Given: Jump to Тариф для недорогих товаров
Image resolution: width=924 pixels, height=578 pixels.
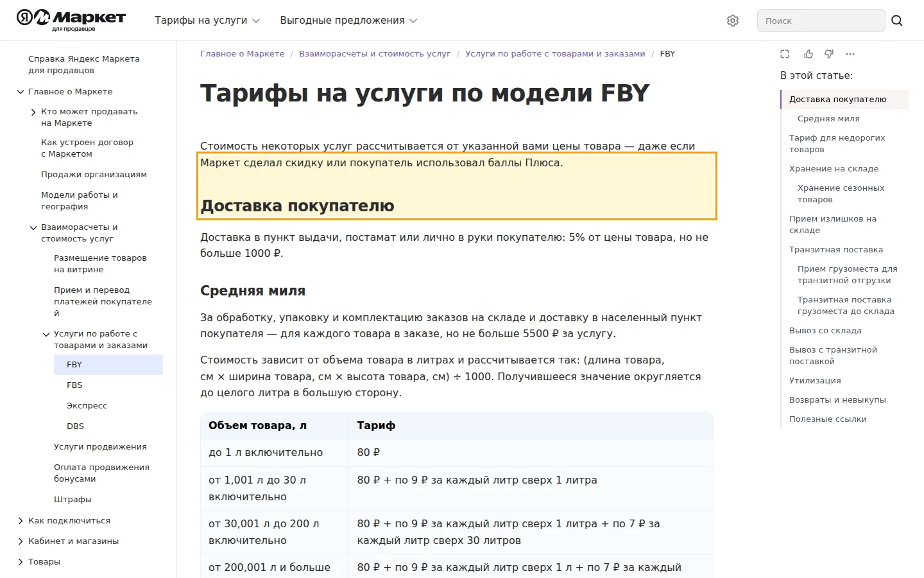Looking at the screenshot, I should click(837, 144).
